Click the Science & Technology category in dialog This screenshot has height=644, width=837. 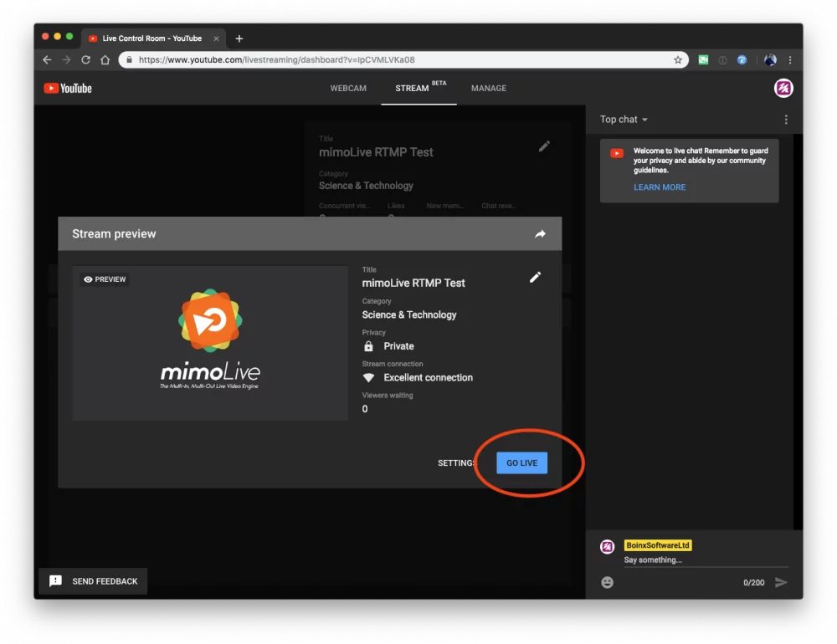(409, 314)
